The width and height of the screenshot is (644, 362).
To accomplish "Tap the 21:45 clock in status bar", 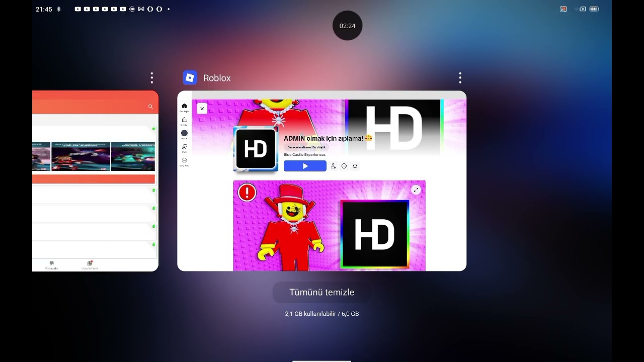I will [44, 9].
